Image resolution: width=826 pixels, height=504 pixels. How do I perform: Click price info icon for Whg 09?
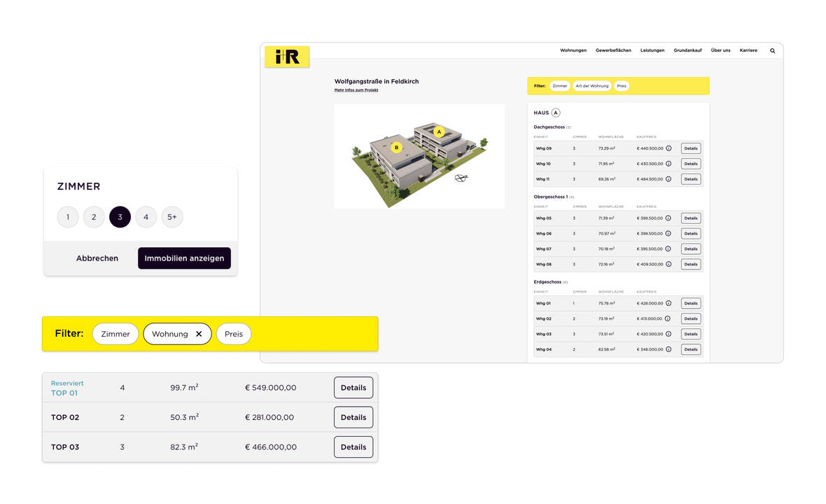pos(668,148)
